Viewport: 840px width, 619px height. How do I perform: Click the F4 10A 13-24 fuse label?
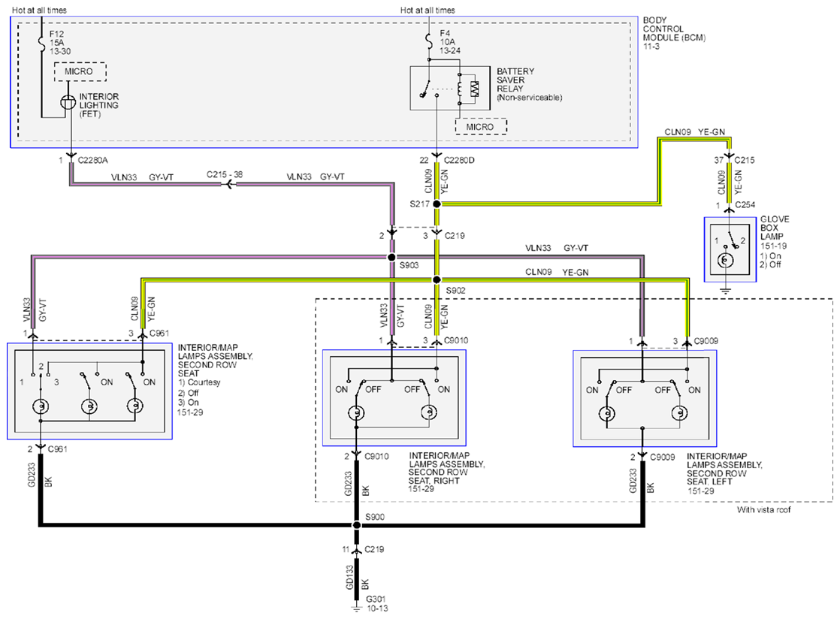(449, 42)
